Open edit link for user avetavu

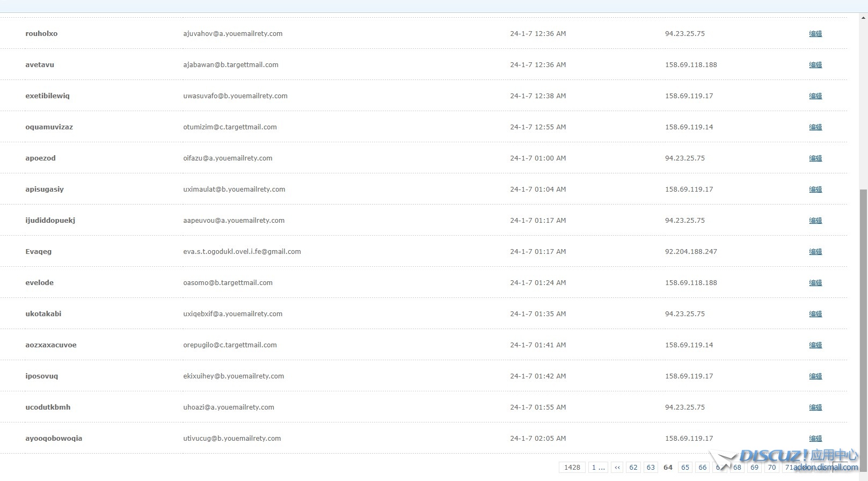[x=815, y=64]
